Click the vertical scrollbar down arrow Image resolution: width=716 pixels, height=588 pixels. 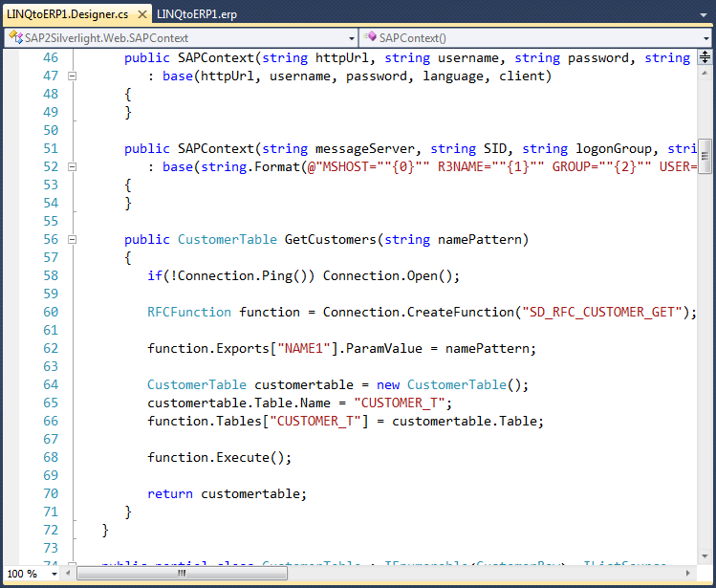[705, 556]
